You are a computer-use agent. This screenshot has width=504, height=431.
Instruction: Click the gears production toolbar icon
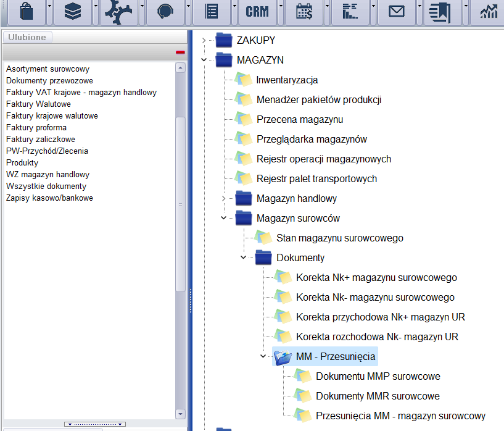point(119,12)
